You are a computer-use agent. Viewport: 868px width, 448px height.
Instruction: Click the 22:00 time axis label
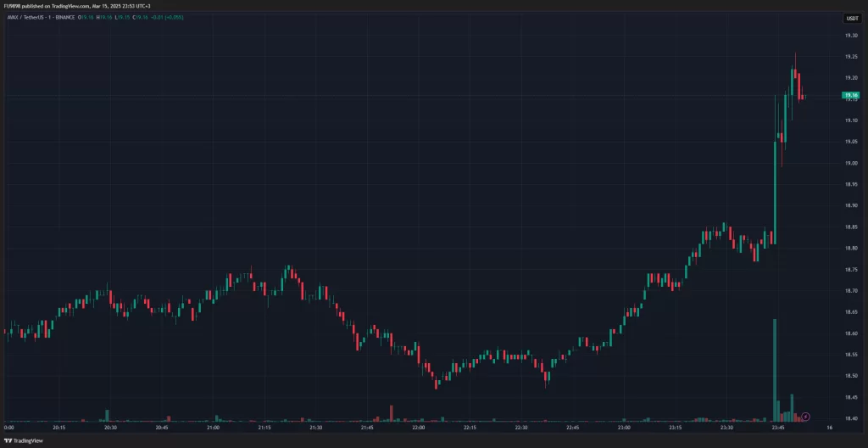tap(418, 428)
